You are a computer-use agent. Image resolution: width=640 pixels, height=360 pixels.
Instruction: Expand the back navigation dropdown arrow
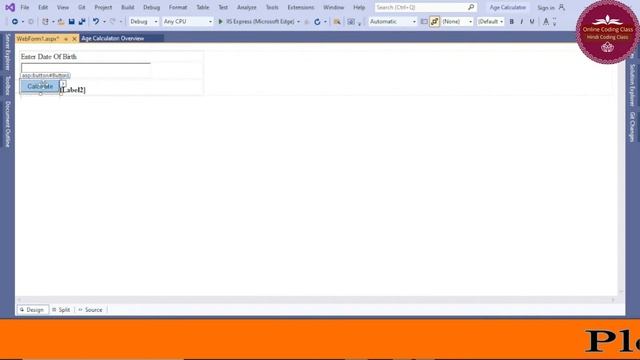[x=22, y=22]
